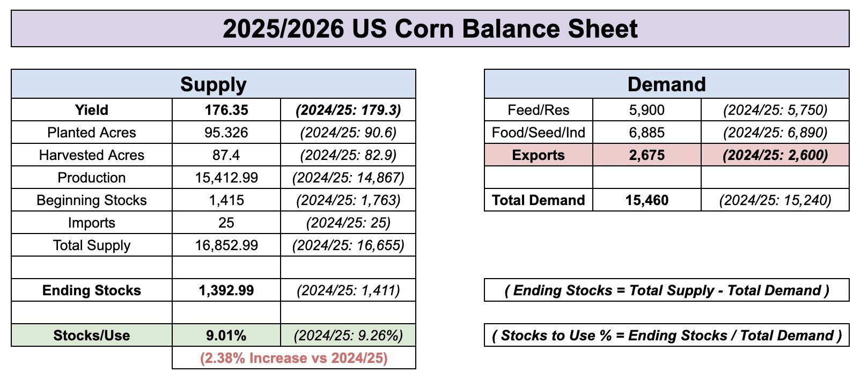Screen dimensions: 868x379
Task: Click the Ending Stocks value 1,392.99
Action: coord(226,290)
